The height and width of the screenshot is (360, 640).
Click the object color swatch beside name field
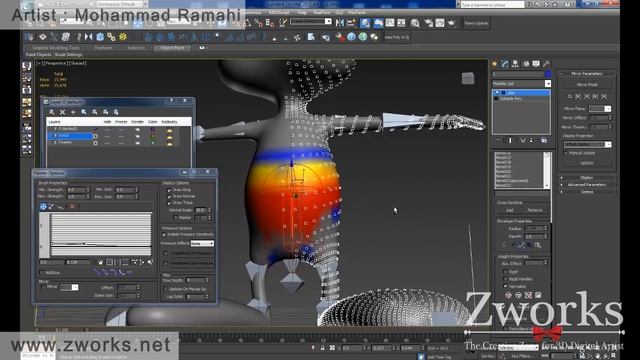point(548,74)
